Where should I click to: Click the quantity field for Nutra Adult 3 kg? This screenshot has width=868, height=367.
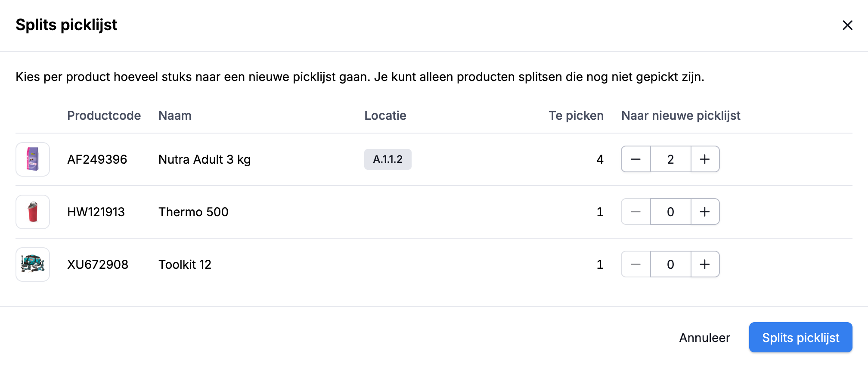pos(670,159)
